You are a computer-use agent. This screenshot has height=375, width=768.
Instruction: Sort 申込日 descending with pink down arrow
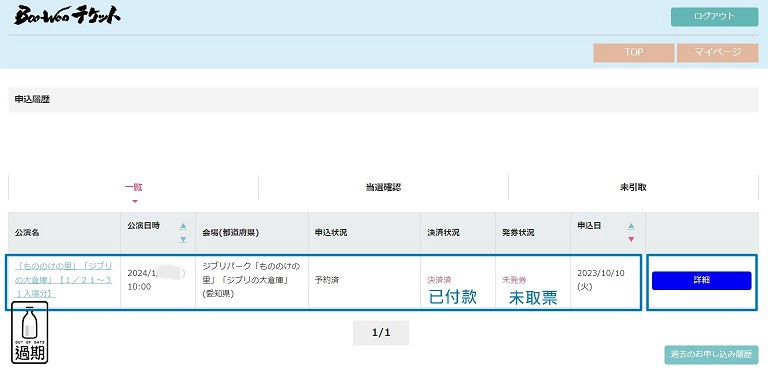631,239
